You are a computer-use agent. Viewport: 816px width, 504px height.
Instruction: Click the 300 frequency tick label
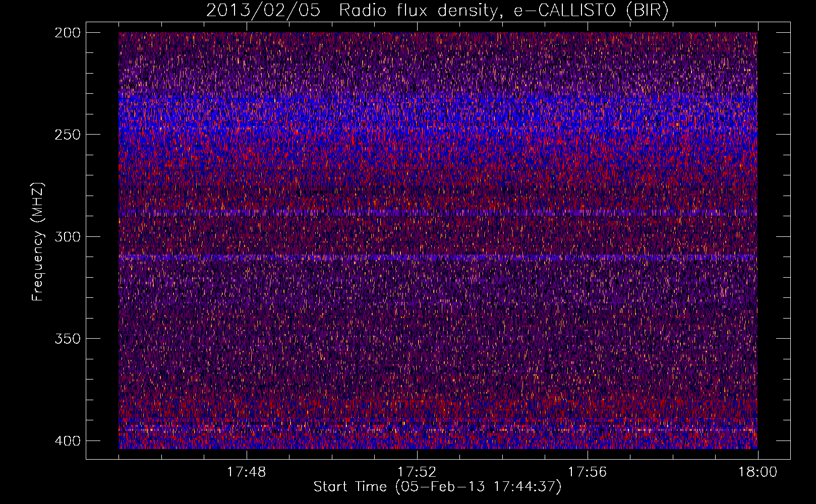(x=67, y=237)
